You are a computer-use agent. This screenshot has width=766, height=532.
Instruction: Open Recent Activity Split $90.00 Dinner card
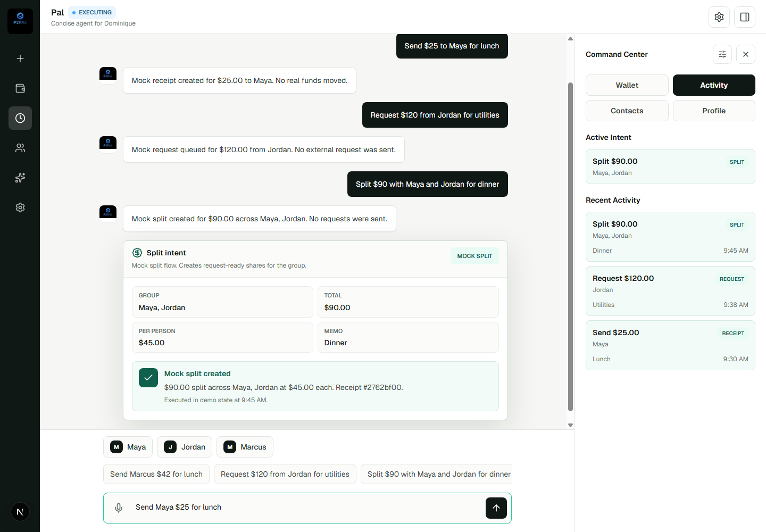670,237
